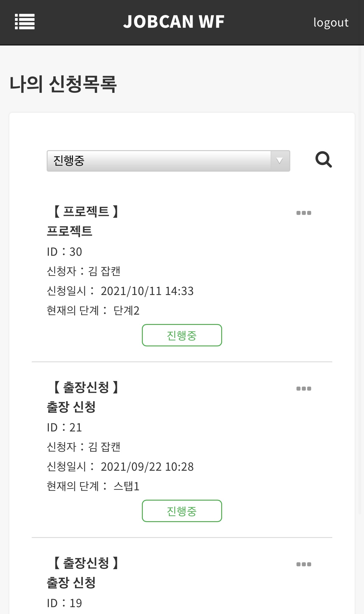Click 진행중 status button for ID 21
Screen dimensions: 364x614
pyautogui.click(x=182, y=511)
